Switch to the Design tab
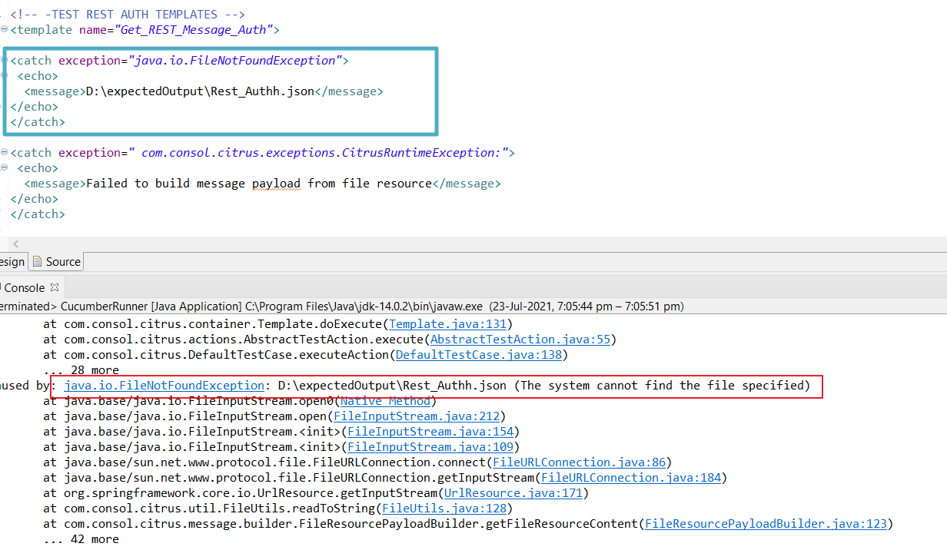Screen dimensions: 947x560 [x=9, y=261]
